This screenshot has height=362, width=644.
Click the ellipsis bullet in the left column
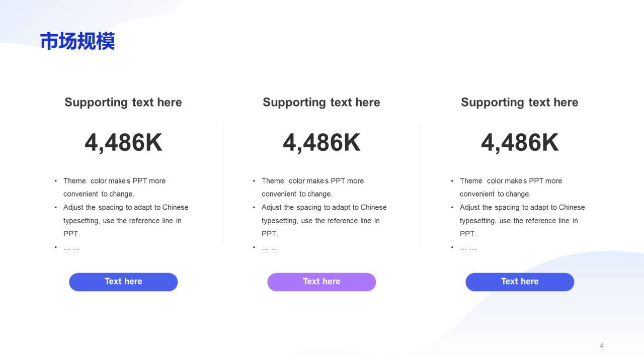pos(71,248)
